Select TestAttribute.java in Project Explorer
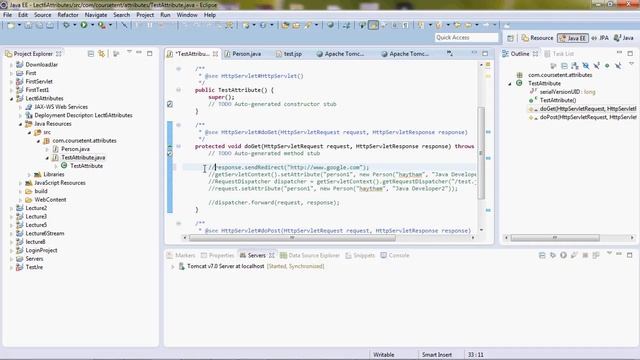The width and height of the screenshot is (640, 360). [x=83, y=158]
